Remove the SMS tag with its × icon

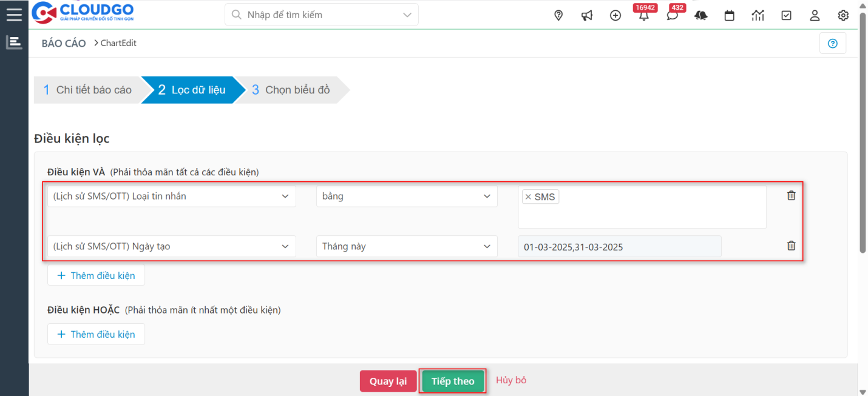point(527,196)
